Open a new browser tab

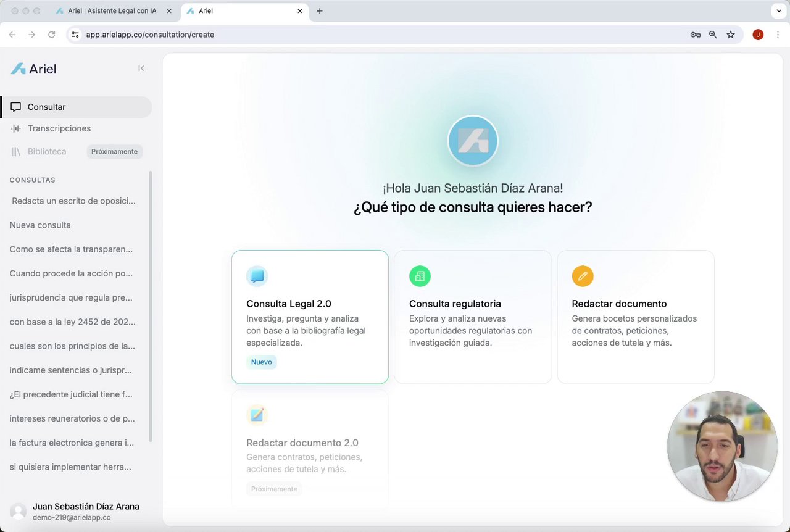click(x=320, y=11)
